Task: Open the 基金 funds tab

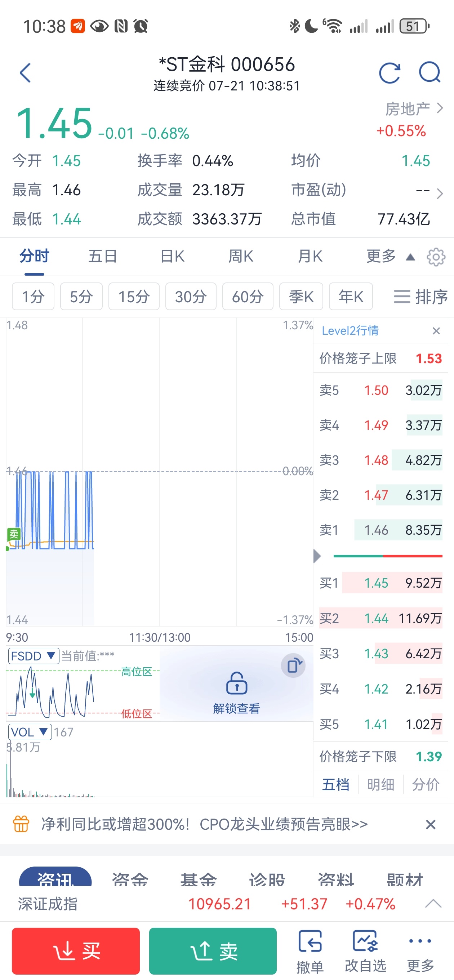Action: [198, 879]
